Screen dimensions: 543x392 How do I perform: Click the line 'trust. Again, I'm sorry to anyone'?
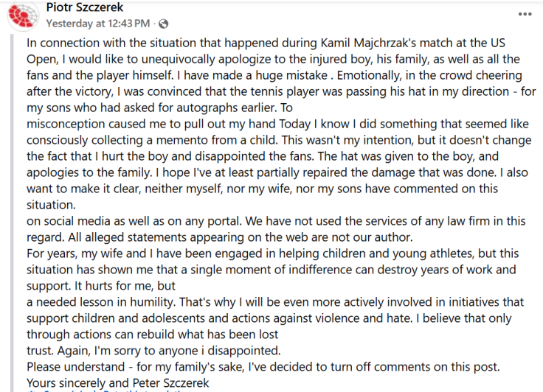point(153,351)
